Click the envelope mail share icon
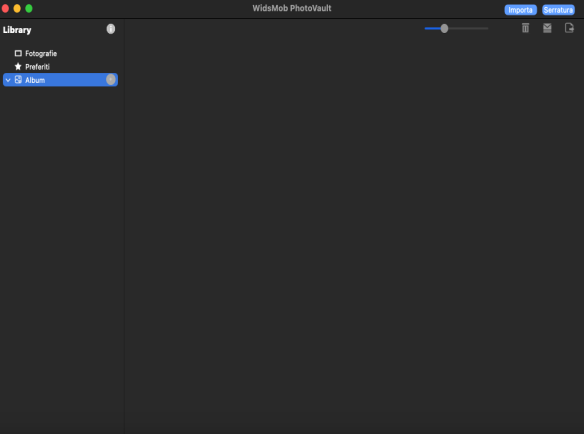The image size is (584, 434). click(x=547, y=28)
